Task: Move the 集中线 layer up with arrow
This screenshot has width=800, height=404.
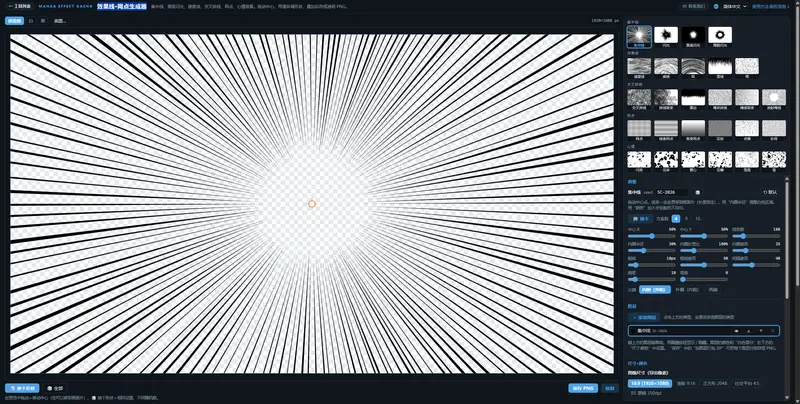Action: pyautogui.click(x=748, y=331)
